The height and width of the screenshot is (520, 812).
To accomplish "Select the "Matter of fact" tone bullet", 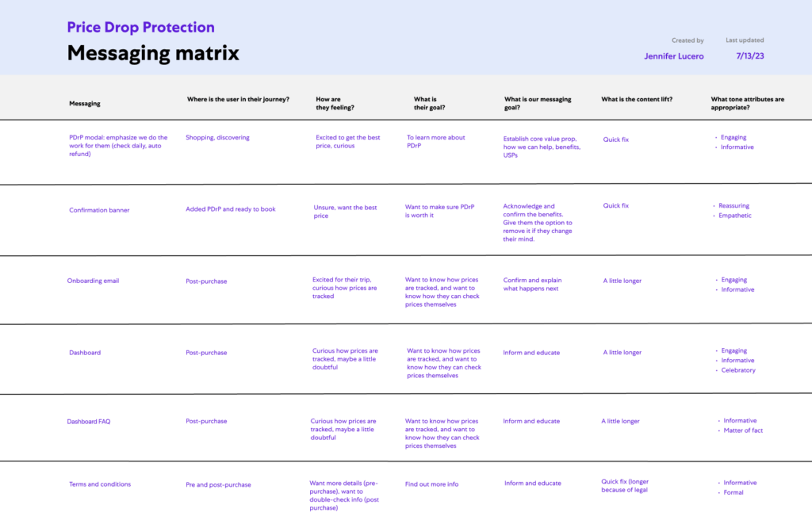I will pyautogui.click(x=743, y=430).
